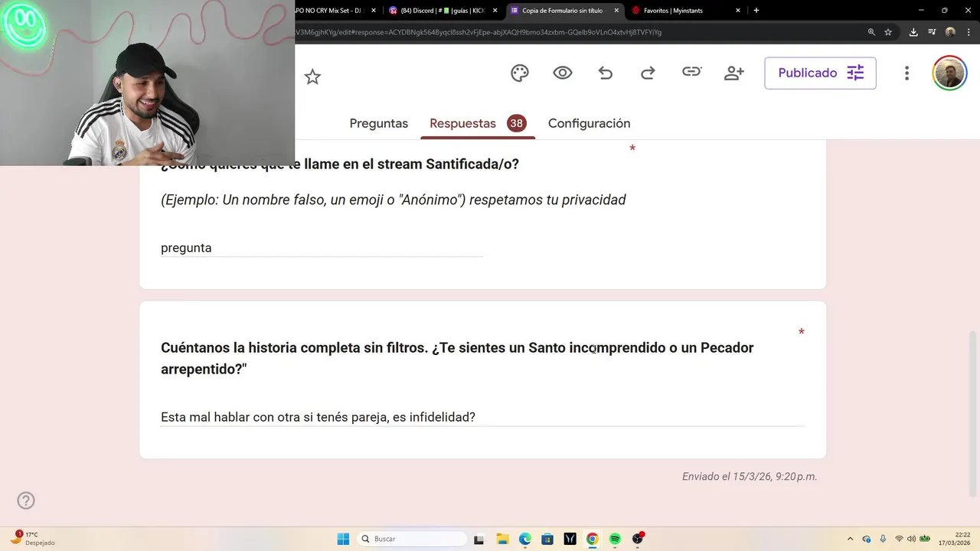Star this form
The width and height of the screenshot is (980, 551).
pyautogui.click(x=312, y=77)
